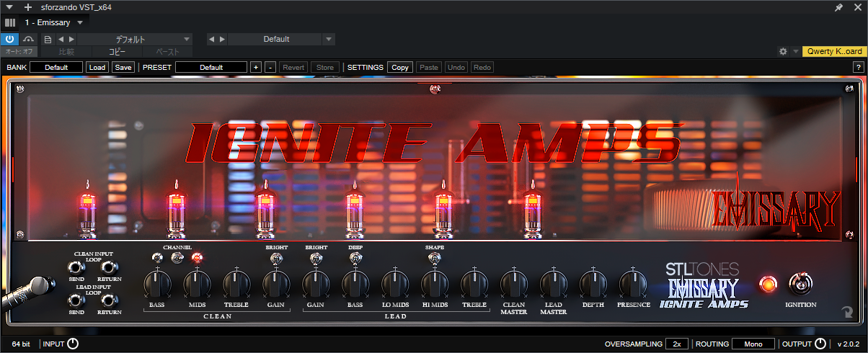Click the Presence knob
868x353 pixels.
coord(633,282)
